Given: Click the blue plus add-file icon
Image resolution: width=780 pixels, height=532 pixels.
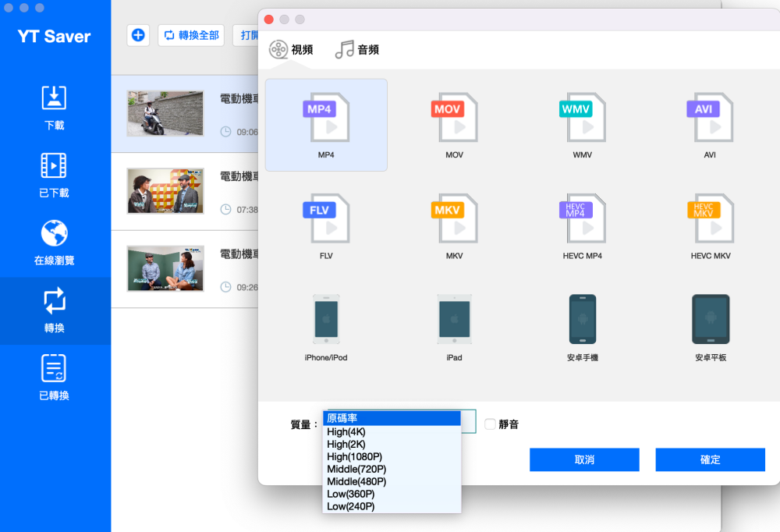Looking at the screenshot, I should tap(138, 35).
